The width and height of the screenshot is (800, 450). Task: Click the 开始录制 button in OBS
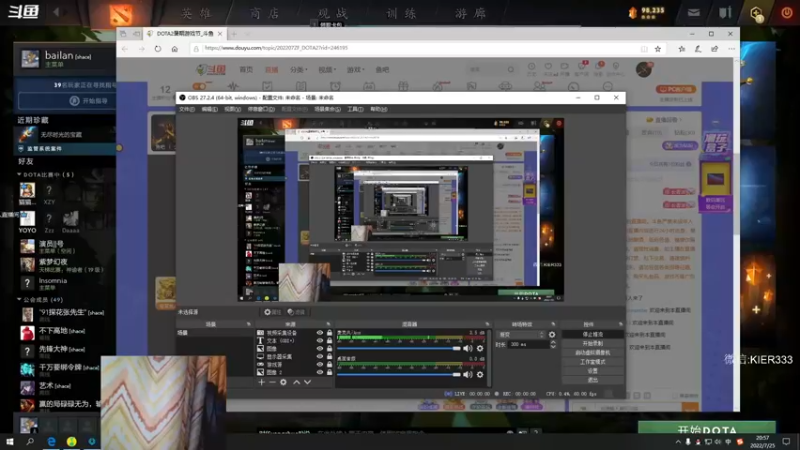(x=592, y=343)
